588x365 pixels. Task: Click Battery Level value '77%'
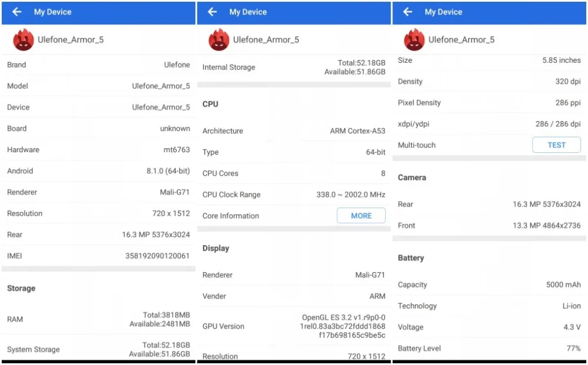[573, 348]
